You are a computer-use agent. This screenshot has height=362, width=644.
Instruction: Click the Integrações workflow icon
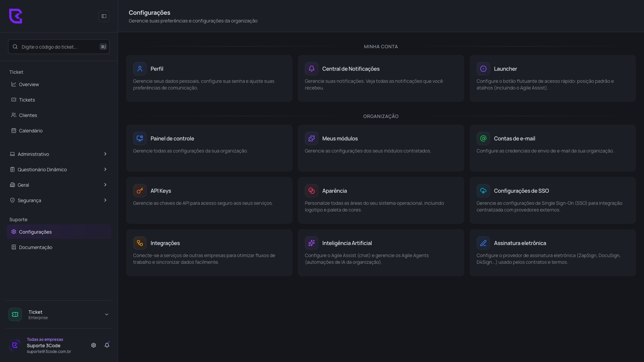(140, 243)
